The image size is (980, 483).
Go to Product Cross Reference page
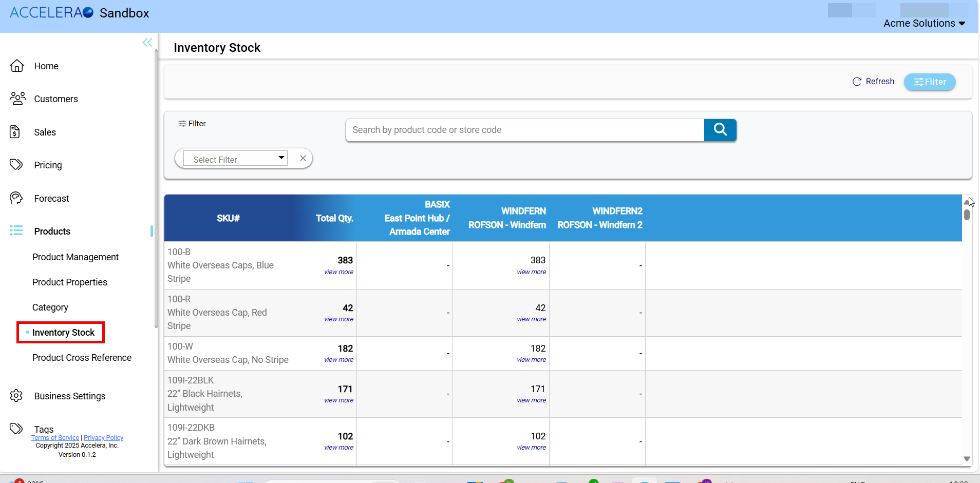coord(82,357)
